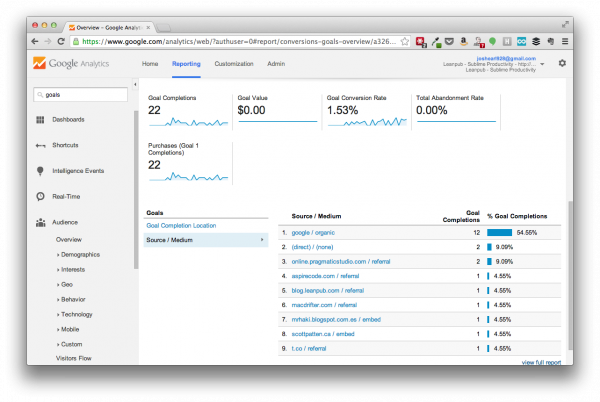Open the Admin tab
This screenshot has height=402, width=600.
point(276,64)
